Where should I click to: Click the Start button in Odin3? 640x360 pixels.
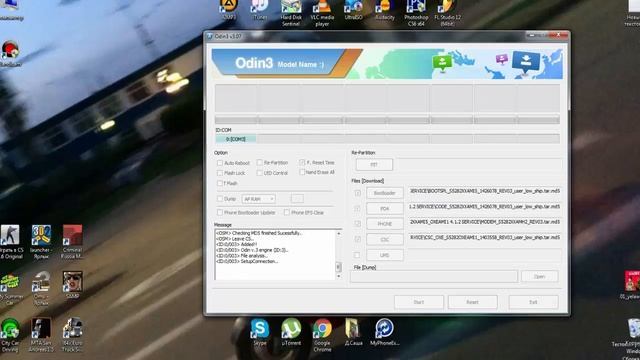coord(419,302)
